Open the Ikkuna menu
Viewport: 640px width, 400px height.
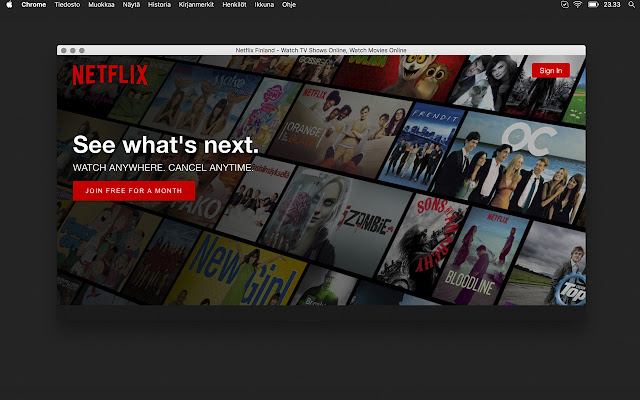[x=264, y=5]
